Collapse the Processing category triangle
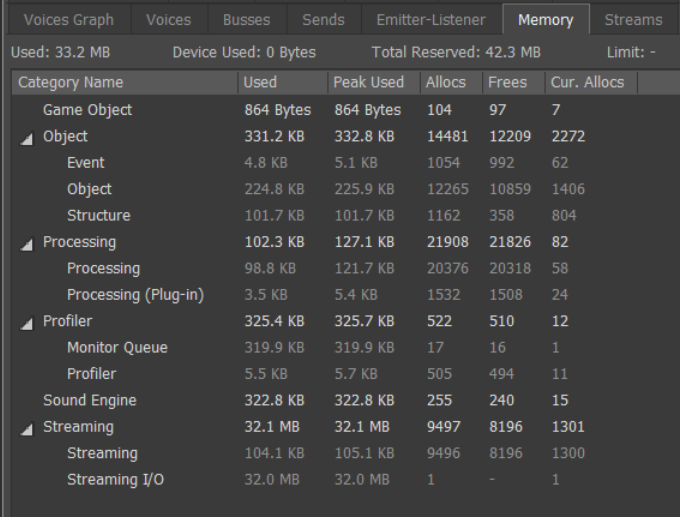 click(26, 243)
